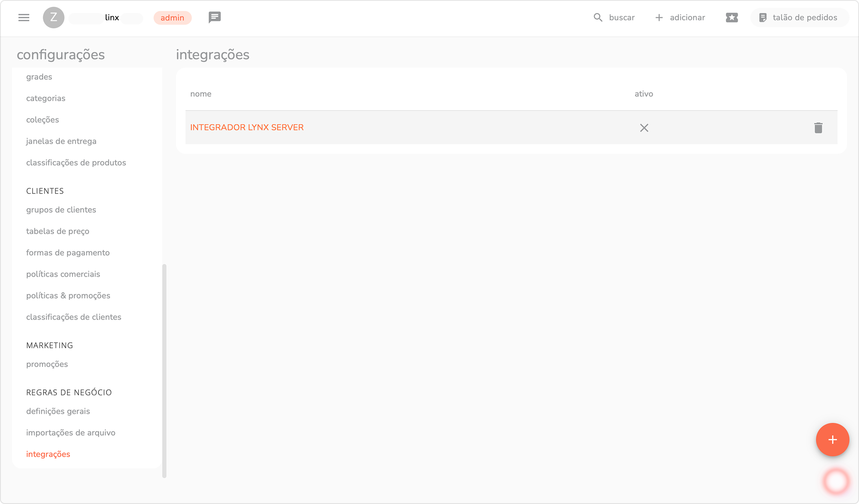Click the Z user avatar
The image size is (859, 504).
pos(54,17)
